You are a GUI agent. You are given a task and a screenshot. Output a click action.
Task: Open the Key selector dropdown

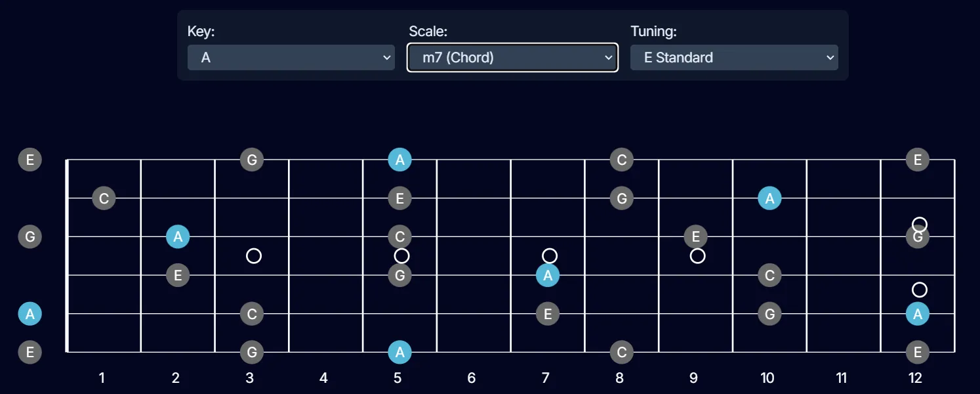[x=291, y=57]
